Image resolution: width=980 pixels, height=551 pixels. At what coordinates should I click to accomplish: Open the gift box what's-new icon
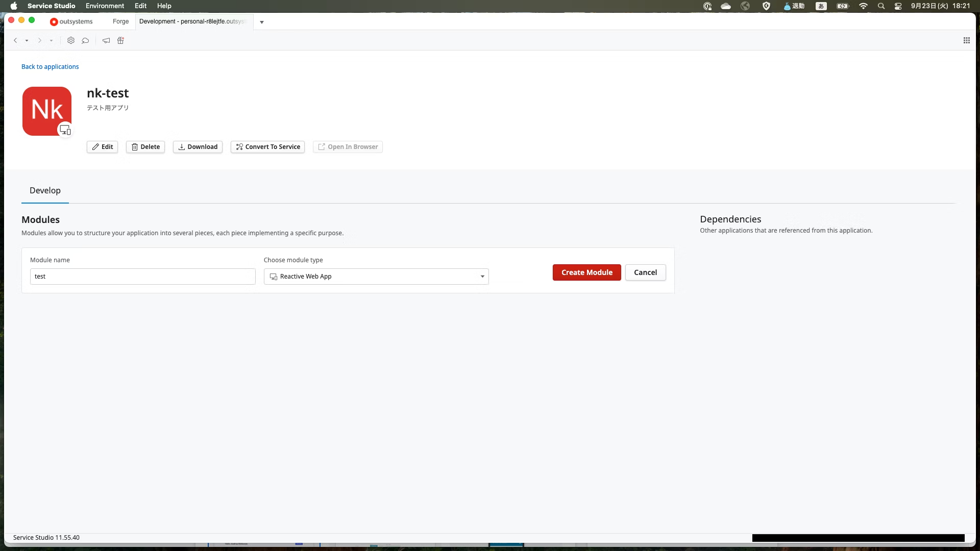click(121, 40)
